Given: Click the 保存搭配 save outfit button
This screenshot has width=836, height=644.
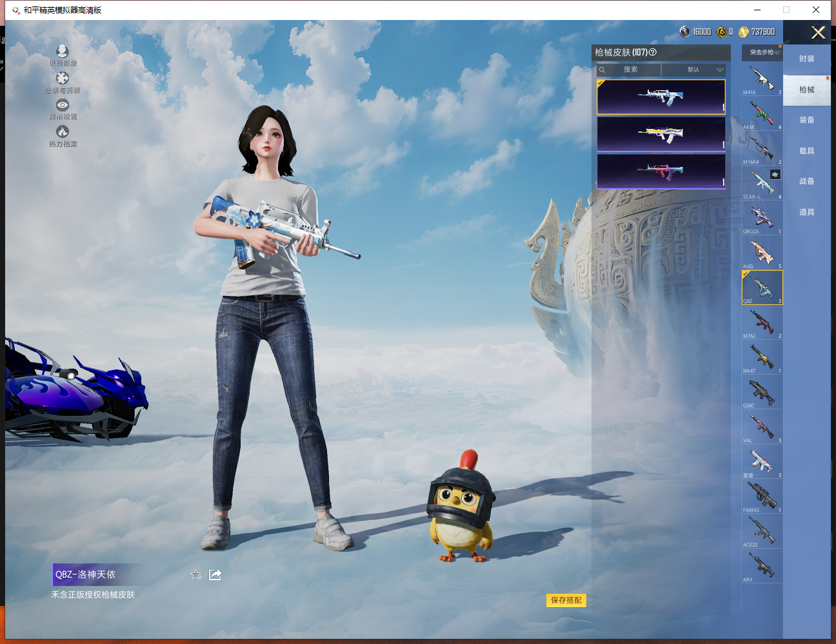Looking at the screenshot, I should (566, 600).
